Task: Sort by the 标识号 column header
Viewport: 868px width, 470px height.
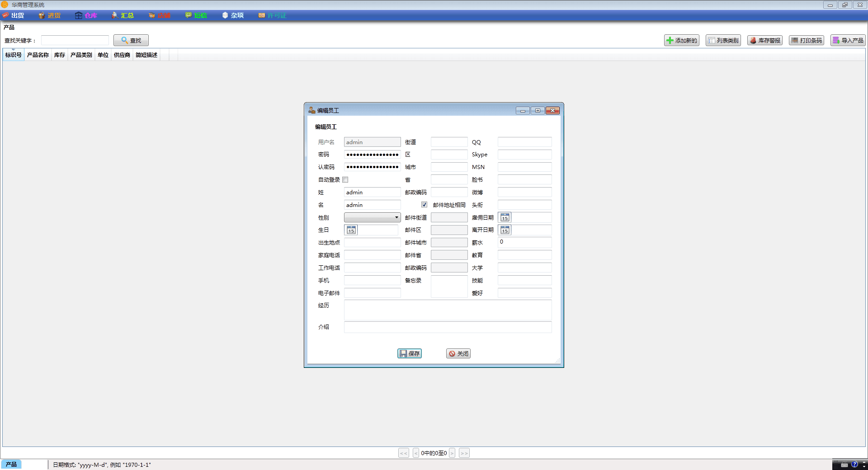Action: coord(14,55)
